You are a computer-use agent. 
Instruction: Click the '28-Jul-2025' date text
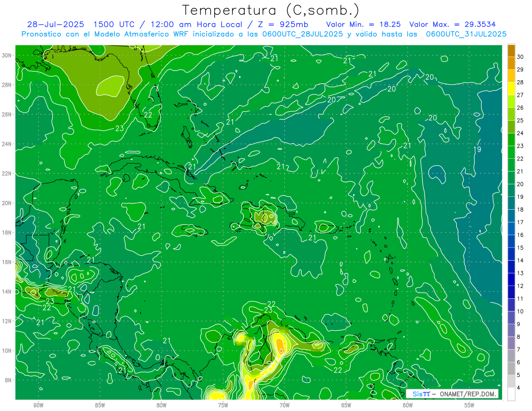(x=56, y=24)
